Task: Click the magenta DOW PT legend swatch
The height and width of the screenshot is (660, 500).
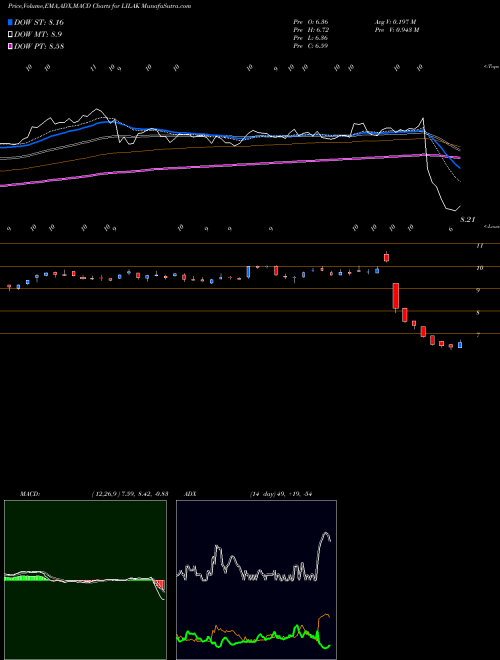Action: [x=10, y=47]
